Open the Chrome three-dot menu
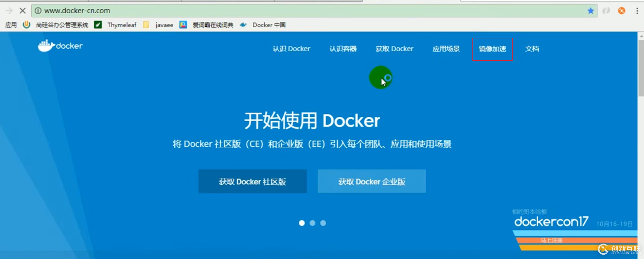644x259 pixels. tap(637, 11)
